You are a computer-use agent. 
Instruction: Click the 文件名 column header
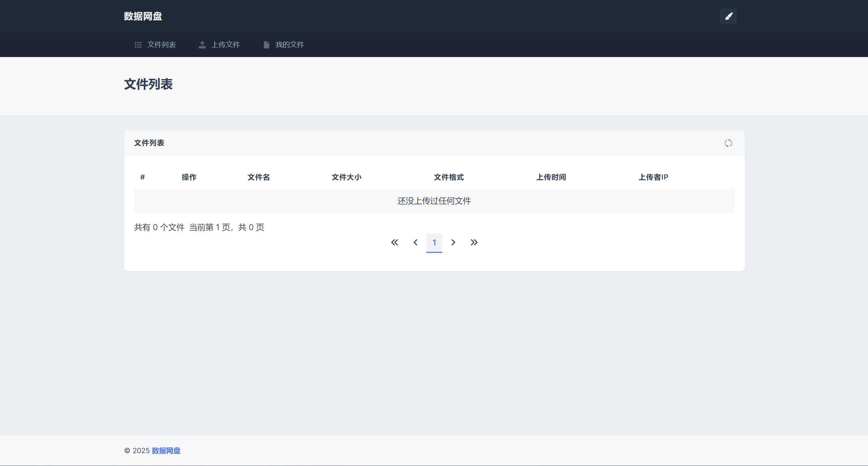point(258,177)
